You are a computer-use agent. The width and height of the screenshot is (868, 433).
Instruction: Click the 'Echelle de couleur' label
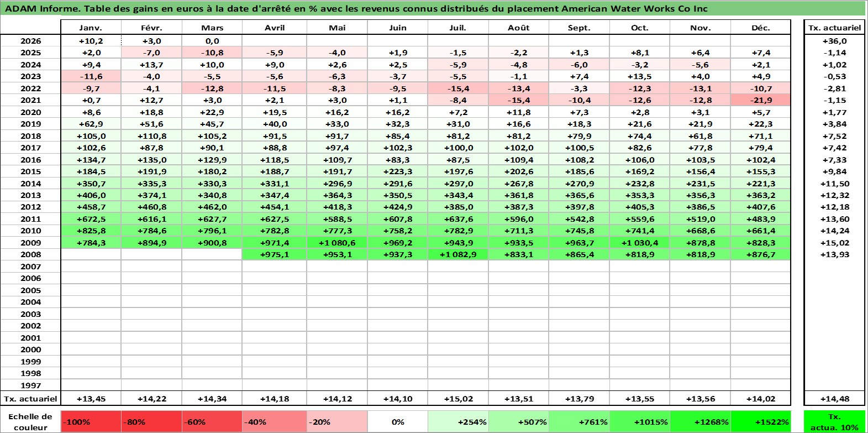click(x=30, y=422)
